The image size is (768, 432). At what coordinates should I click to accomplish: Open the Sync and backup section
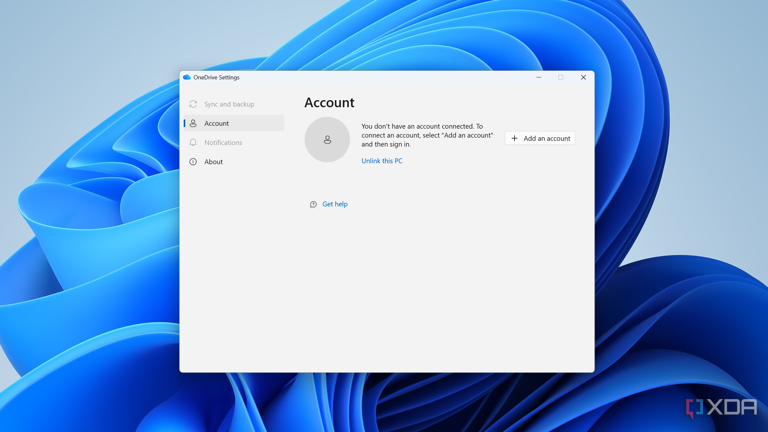pyautogui.click(x=229, y=104)
